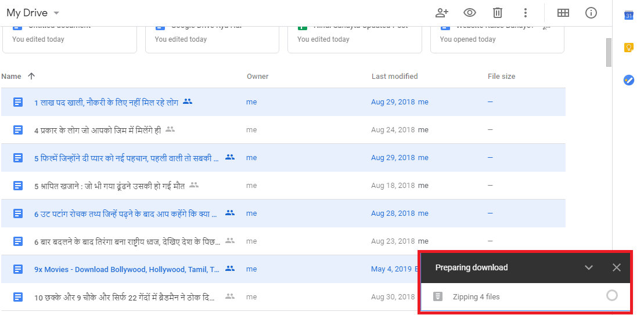This screenshot has height=315, width=644.
Task: Click shared icon on '4 प्रकार के लोग' row
Action: coord(170,129)
